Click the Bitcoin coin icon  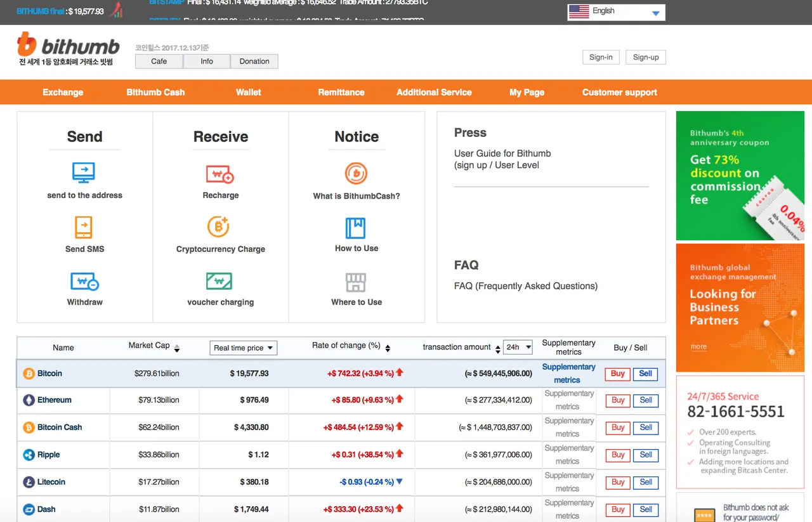[x=29, y=374]
